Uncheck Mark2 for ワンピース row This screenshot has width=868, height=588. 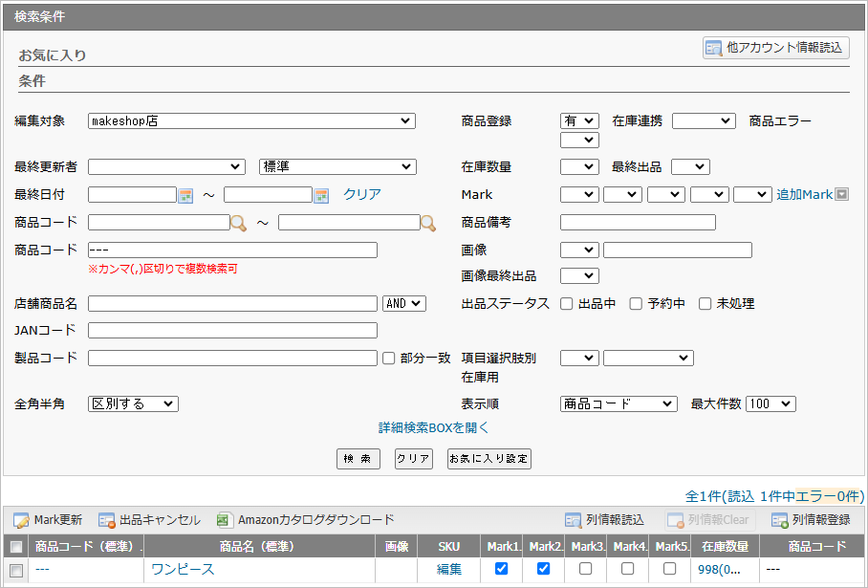(544, 569)
